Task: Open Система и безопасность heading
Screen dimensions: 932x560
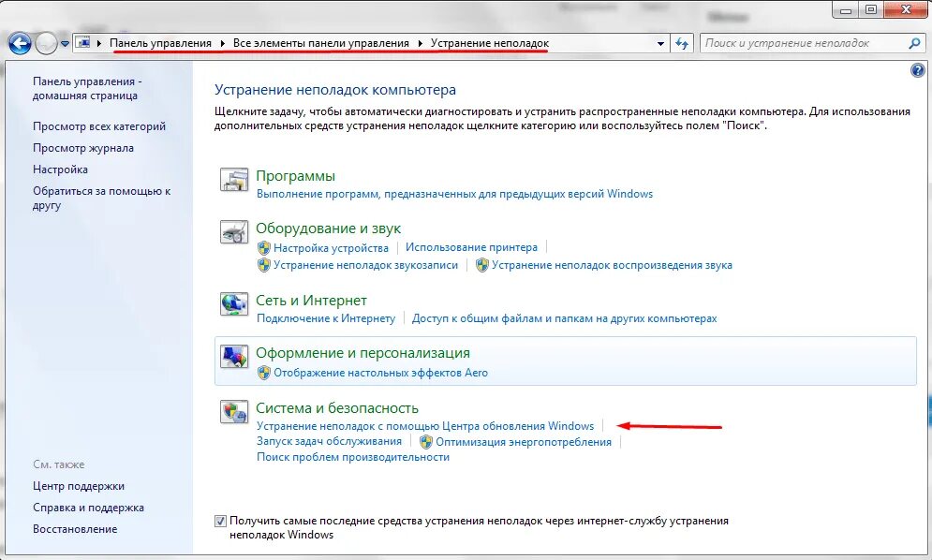Action: point(337,407)
